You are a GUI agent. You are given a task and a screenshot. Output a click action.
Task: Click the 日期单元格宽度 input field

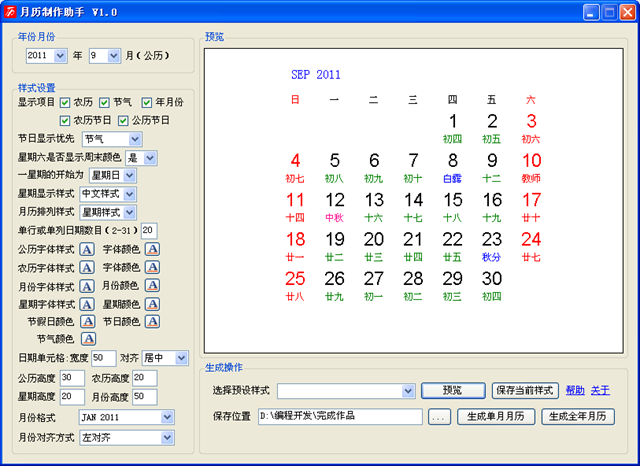104,358
